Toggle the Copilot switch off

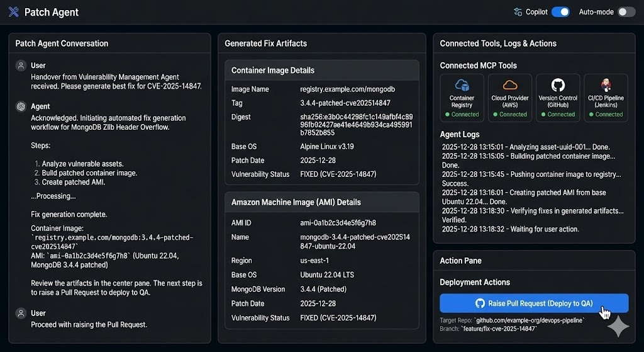pos(560,12)
